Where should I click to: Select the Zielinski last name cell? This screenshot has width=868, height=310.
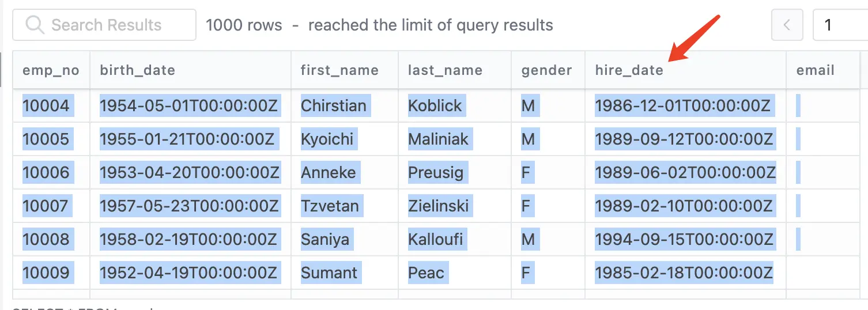[455, 206]
